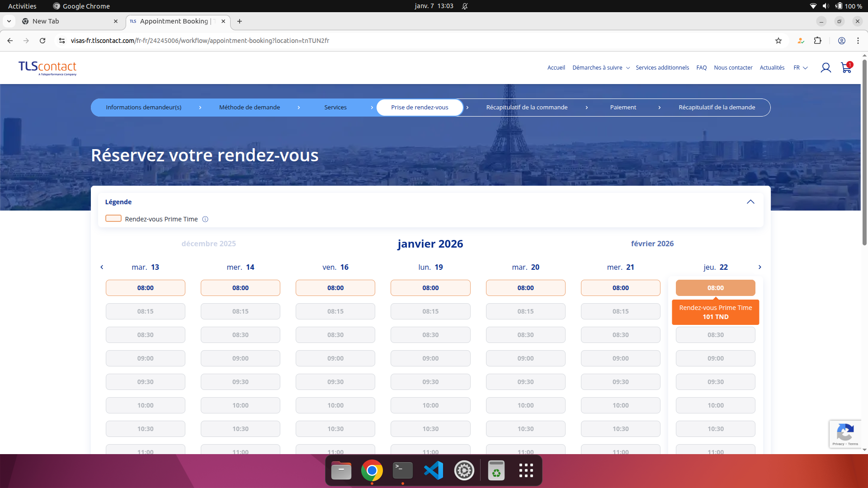
Task: Bookmark this page with the star icon
Action: click(778, 41)
